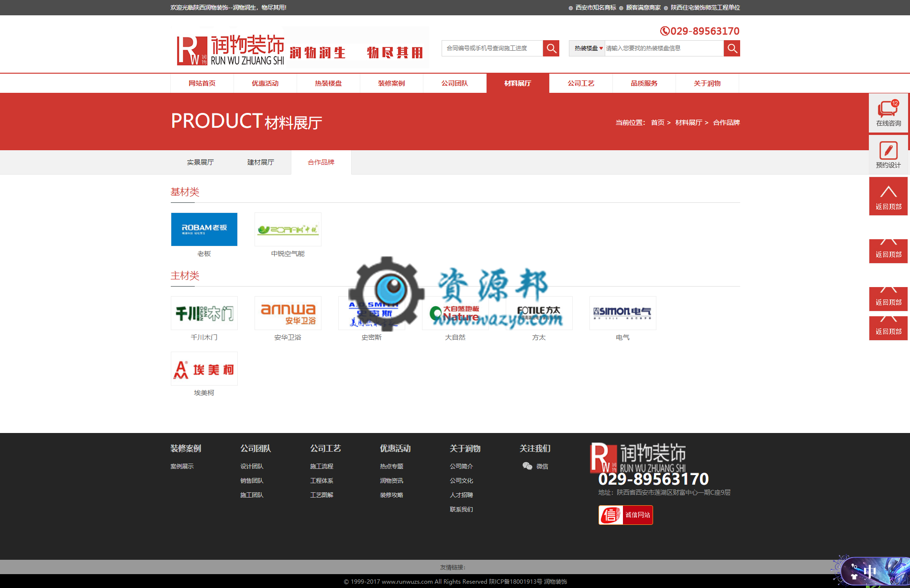Switch to the 实景展厅 tab

[200, 162]
